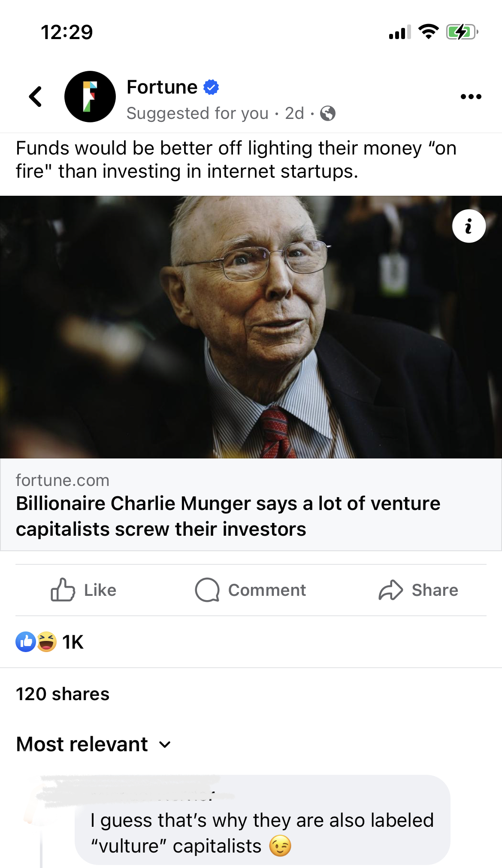Tap the Share arrow icon
The image size is (502, 868).
390,590
